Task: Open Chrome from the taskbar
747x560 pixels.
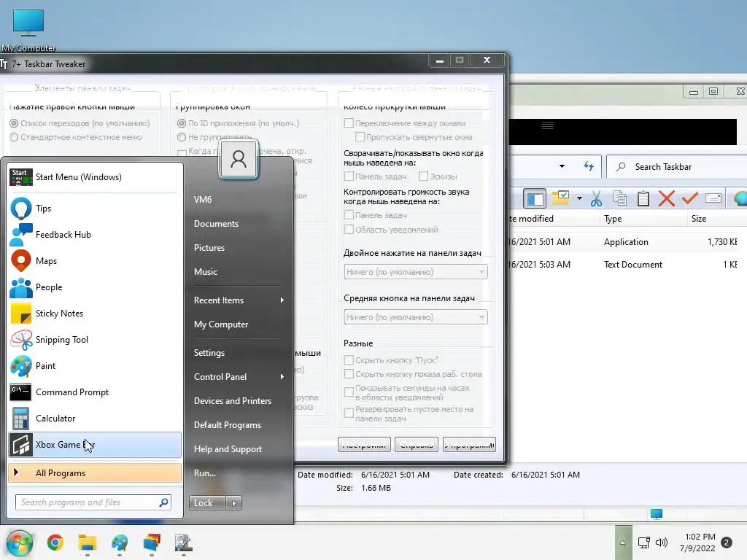Action: tap(55, 542)
